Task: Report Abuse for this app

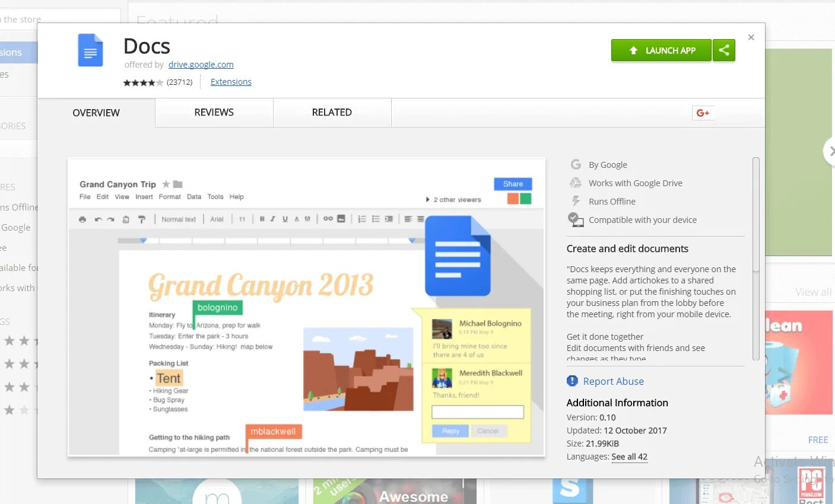Action: tap(613, 381)
